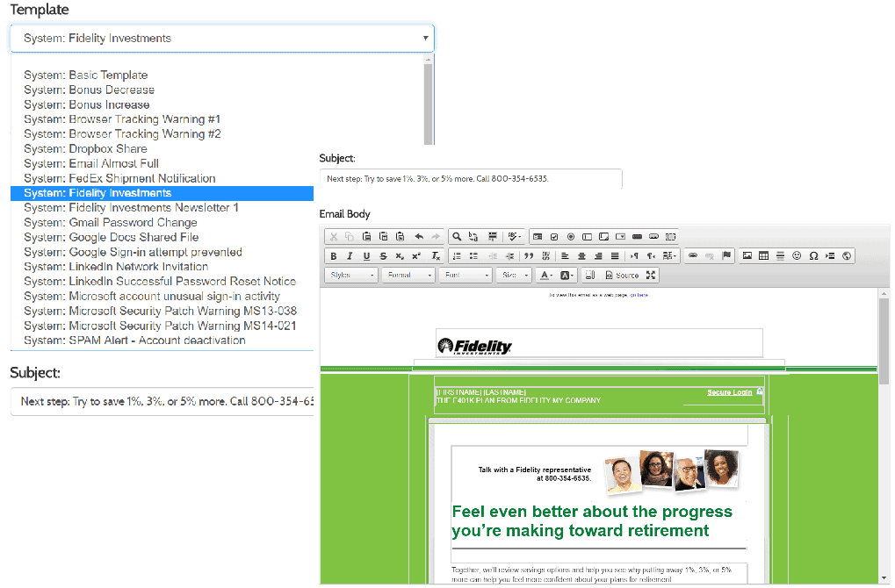Image resolution: width=895 pixels, height=588 pixels.
Task: Select System: LinkedIn Network Invitation
Action: (x=116, y=267)
